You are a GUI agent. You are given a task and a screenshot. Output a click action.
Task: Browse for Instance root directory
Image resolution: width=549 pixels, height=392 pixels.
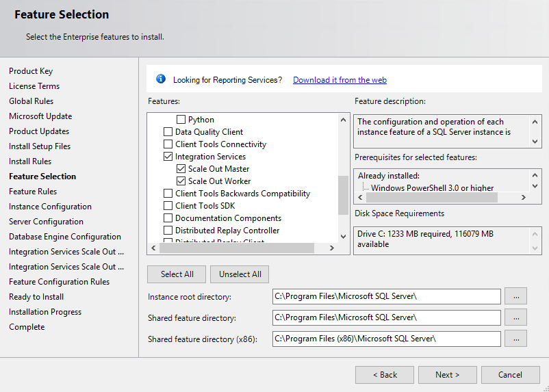[x=515, y=296]
